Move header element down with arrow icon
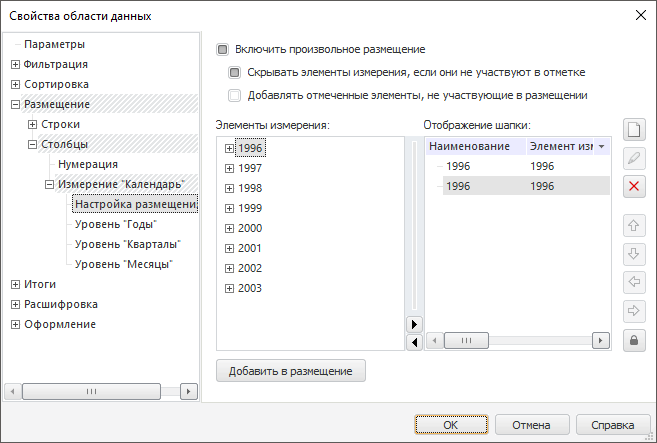Viewport: 657px width, 443px height. pos(633,253)
